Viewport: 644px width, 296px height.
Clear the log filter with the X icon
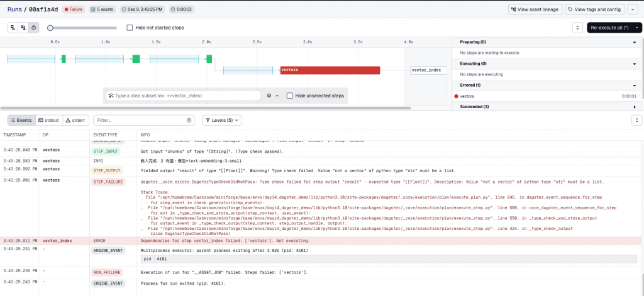(189, 120)
